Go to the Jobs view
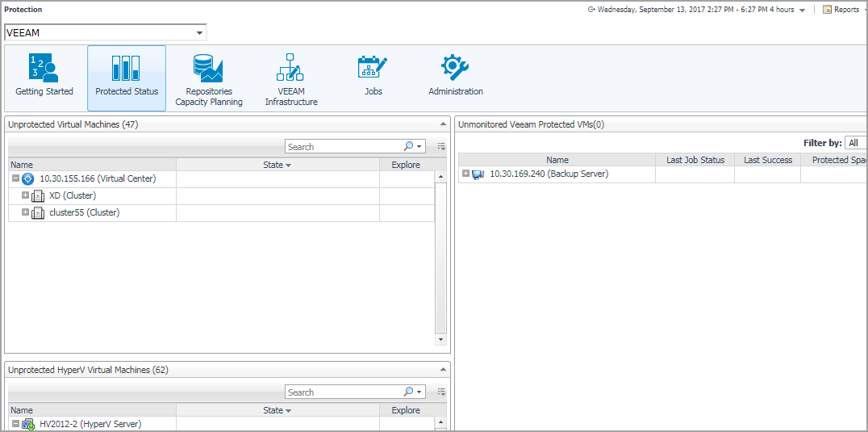Image resolution: width=868 pixels, height=432 pixels. tap(373, 78)
